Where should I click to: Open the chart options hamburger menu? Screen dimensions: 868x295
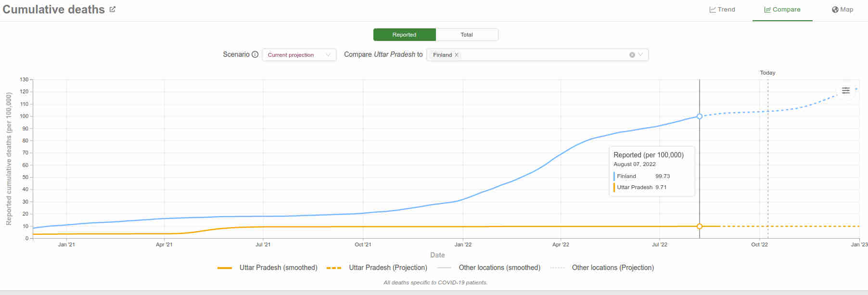tap(846, 90)
